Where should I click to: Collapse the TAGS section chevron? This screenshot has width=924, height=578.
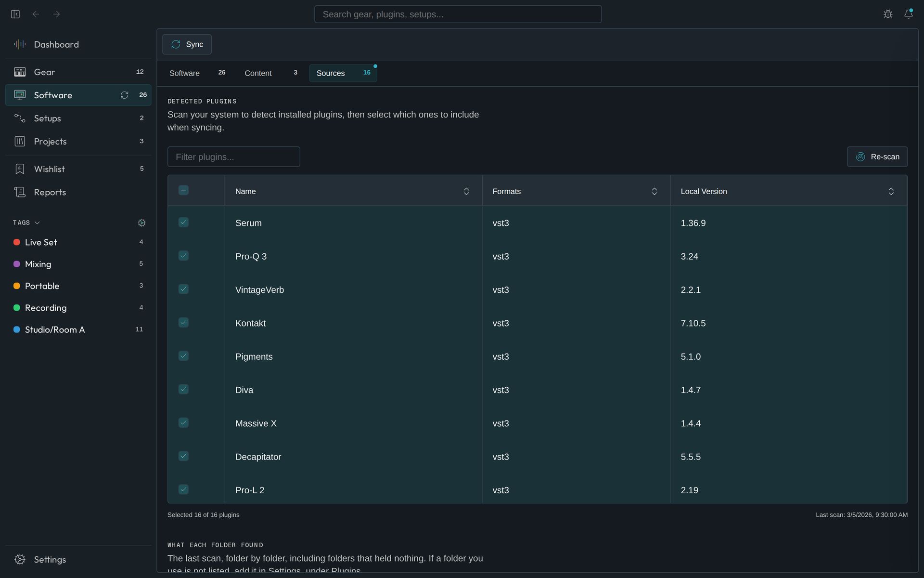point(38,223)
